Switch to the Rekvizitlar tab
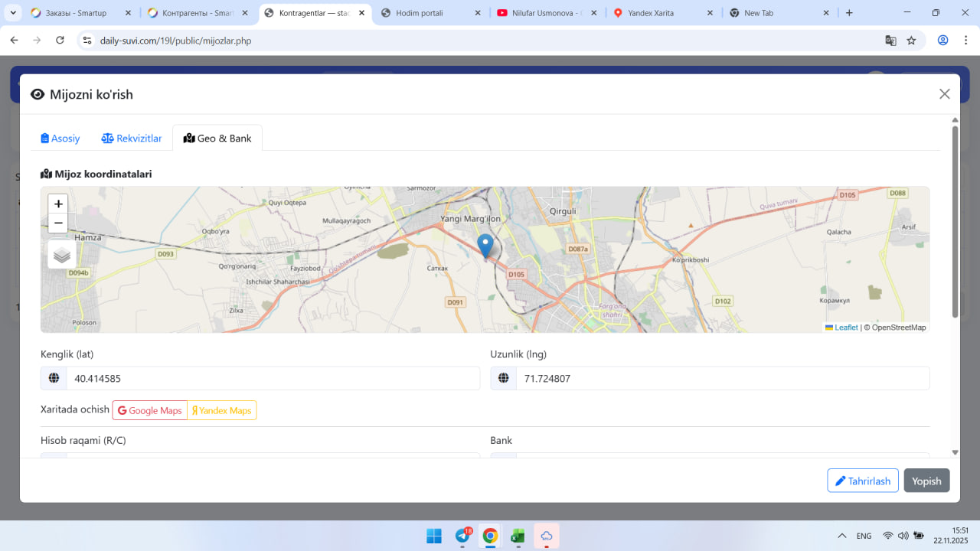980x551 pixels. pyautogui.click(x=132, y=139)
